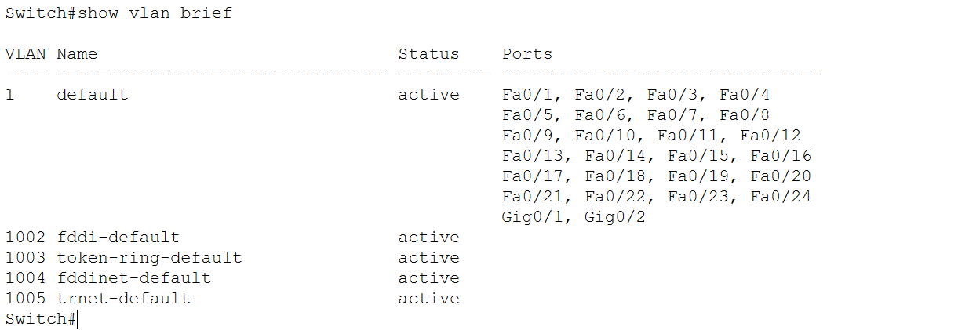Click the 'default' VLAN name
This screenshot has height=330, width=980.
(92, 95)
